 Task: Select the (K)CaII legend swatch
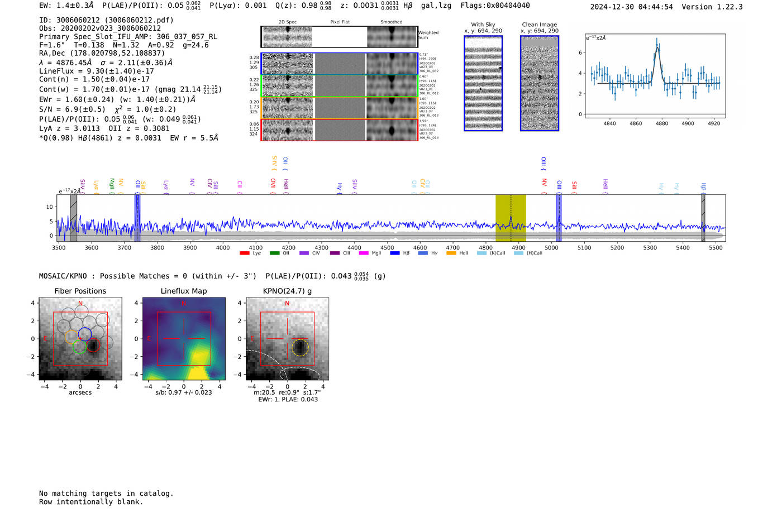coord(481,253)
